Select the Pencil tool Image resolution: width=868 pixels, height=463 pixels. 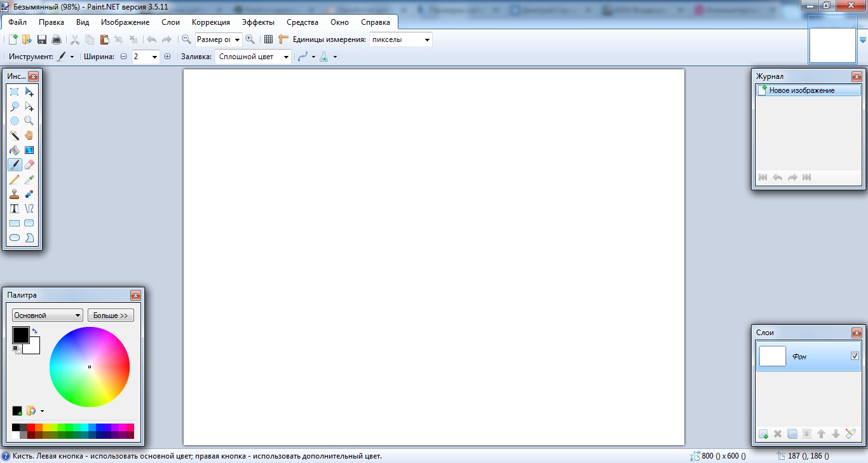coord(14,179)
